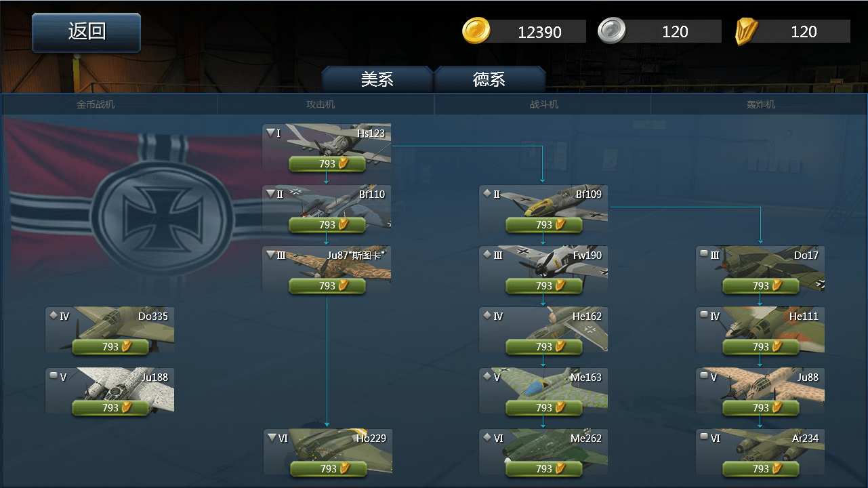Click the gold badge currency icon
This screenshot has width=868, height=488.
coord(746,31)
